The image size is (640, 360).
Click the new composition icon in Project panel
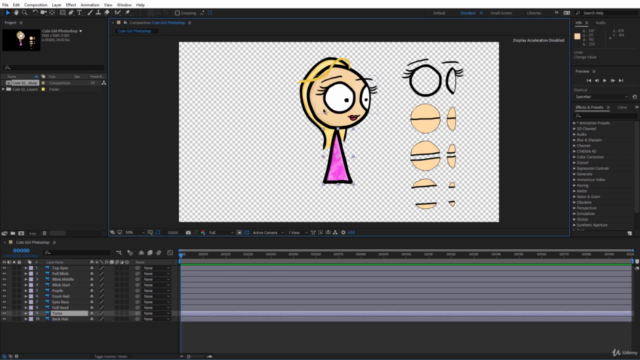point(21,233)
